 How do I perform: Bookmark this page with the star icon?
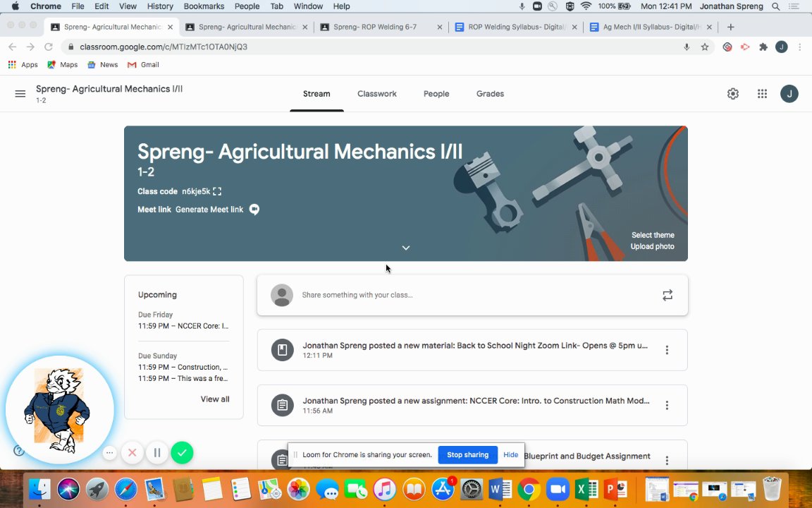pos(705,47)
